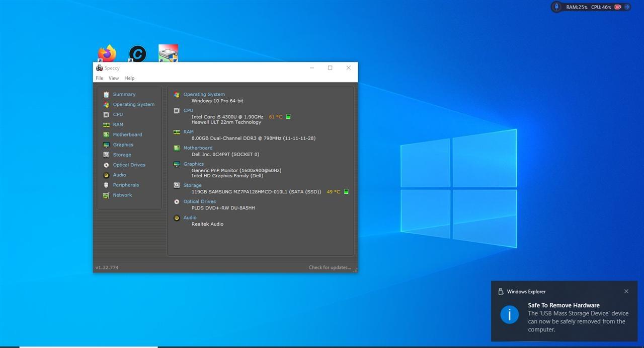The width and height of the screenshot is (644, 348).
Task: Select Audio in the left sidebar
Action: click(x=119, y=175)
